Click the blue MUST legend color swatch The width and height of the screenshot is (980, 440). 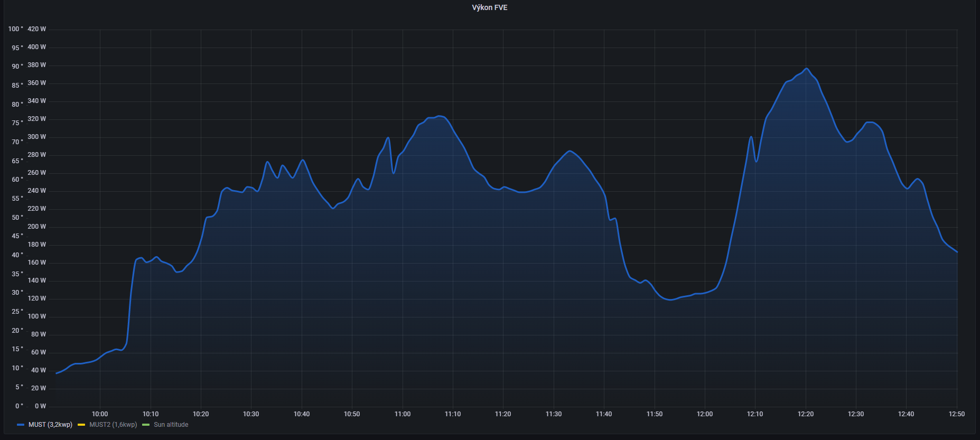click(x=21, y=425)
